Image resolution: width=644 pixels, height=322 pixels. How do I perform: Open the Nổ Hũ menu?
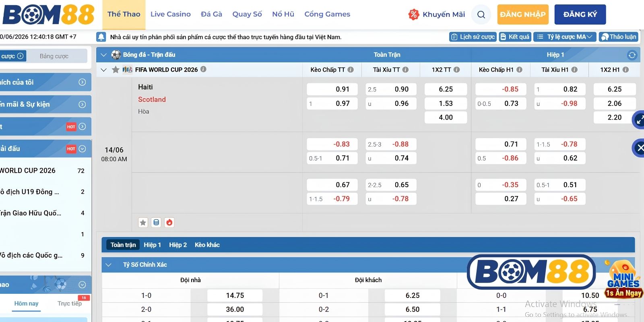(x=283, y=14)
